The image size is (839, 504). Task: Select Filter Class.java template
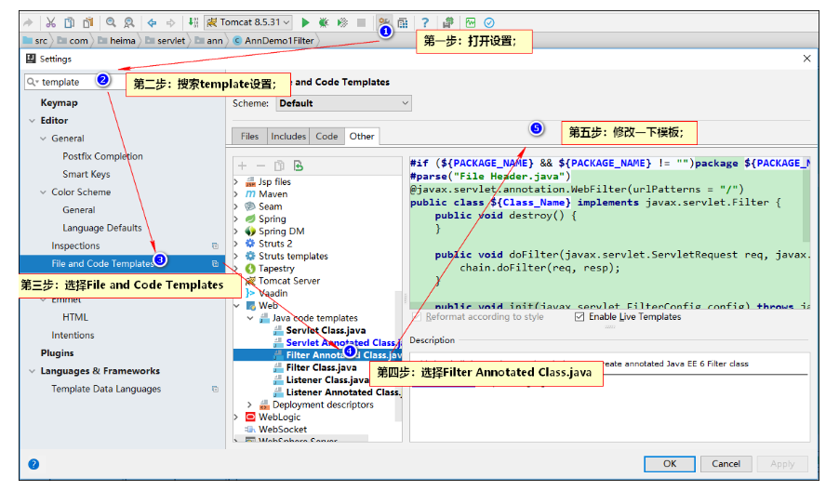(321, 367)
